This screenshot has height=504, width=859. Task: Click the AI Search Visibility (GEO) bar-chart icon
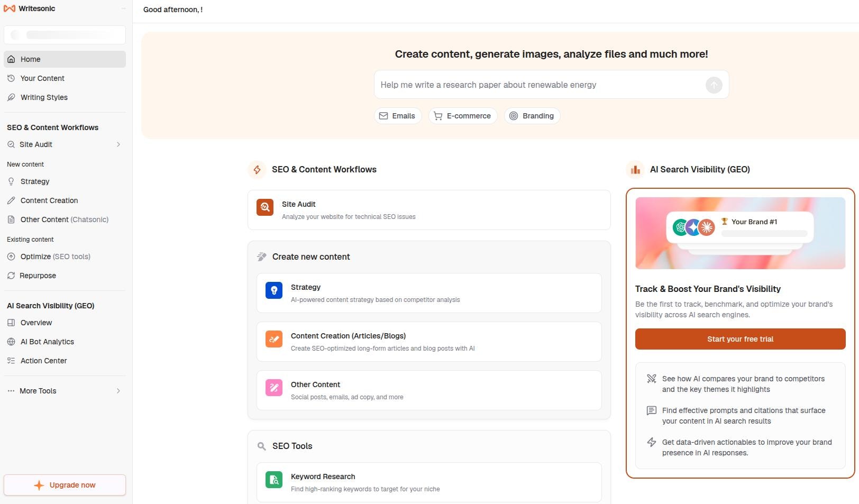click(635, 170)
